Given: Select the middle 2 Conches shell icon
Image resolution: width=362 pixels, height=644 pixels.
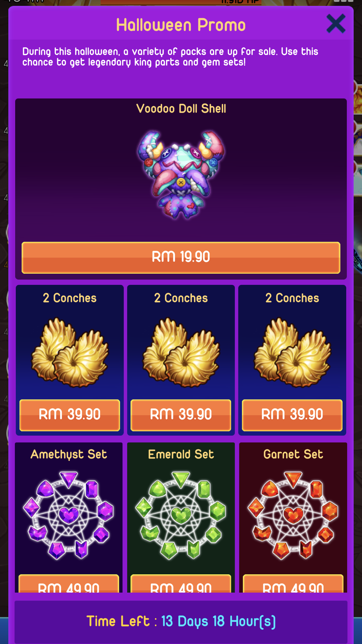Looking at the screenshot, I should tap(181, 352).
